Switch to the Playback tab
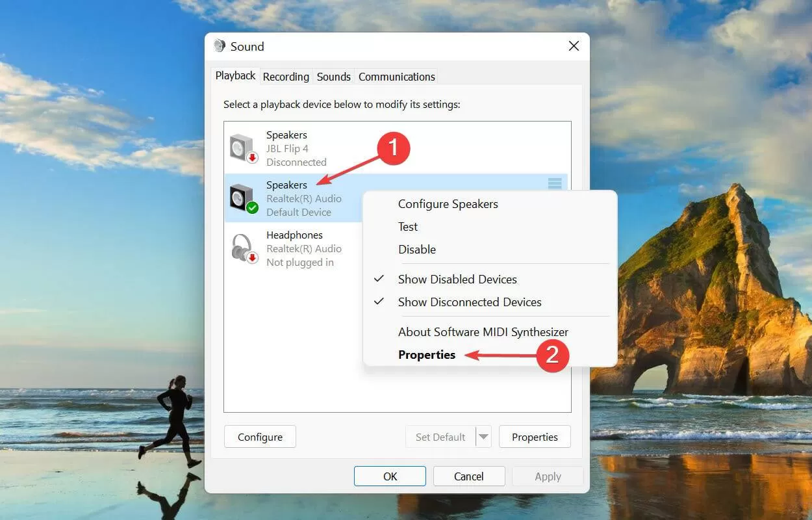This screenshot has height=520, width=812. (235, 75)
